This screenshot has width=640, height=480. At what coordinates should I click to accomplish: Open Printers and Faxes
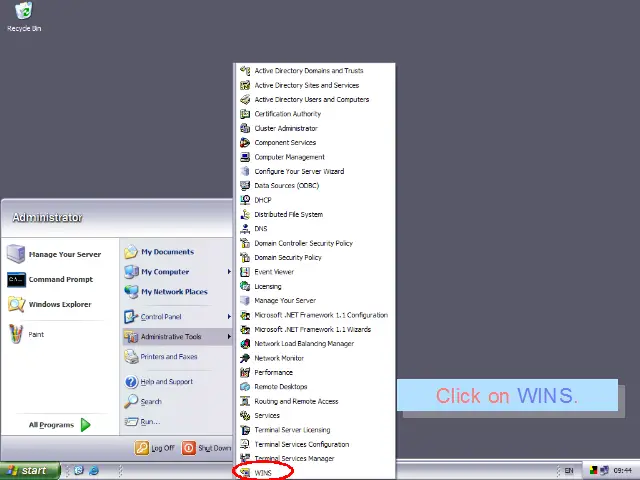[177, 357]
